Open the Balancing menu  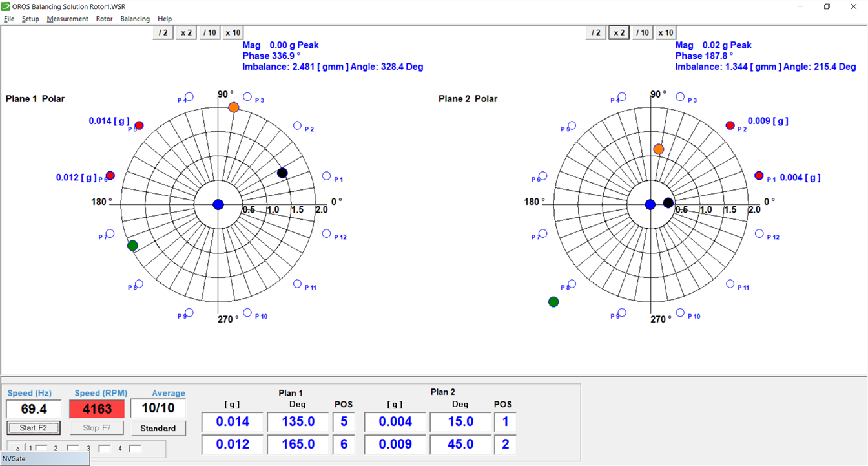pos(135,19)
